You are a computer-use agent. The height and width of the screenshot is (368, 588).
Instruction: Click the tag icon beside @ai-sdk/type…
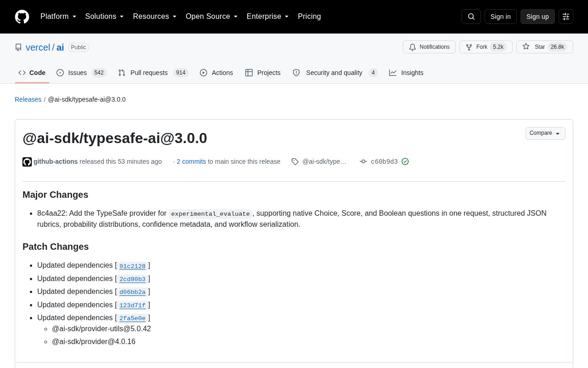pyautogui.click(x=295, y=161)
